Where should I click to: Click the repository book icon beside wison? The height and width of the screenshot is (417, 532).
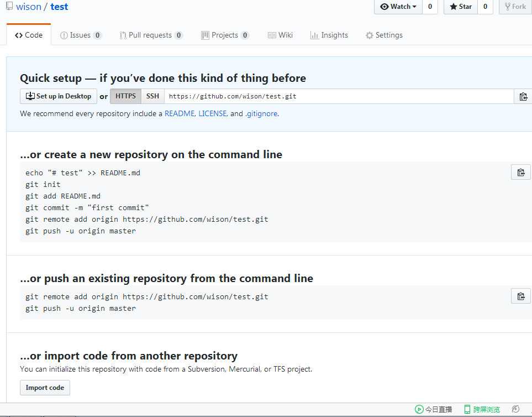(x=9, y=6)
